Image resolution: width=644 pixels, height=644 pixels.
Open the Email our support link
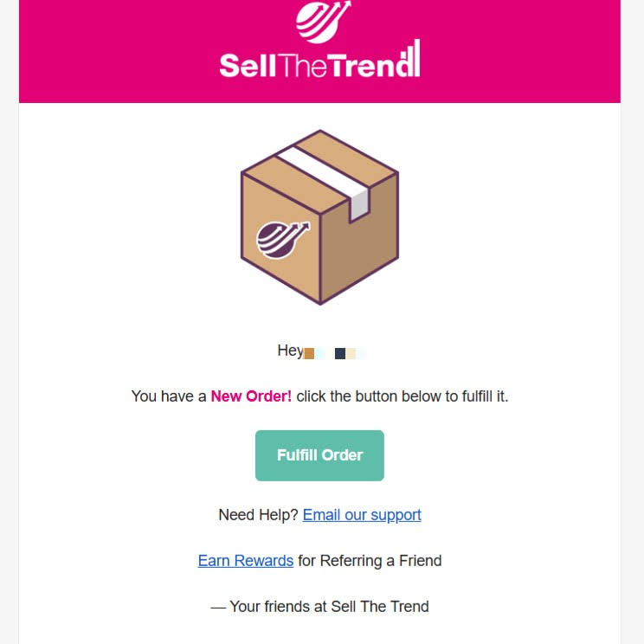362,515
